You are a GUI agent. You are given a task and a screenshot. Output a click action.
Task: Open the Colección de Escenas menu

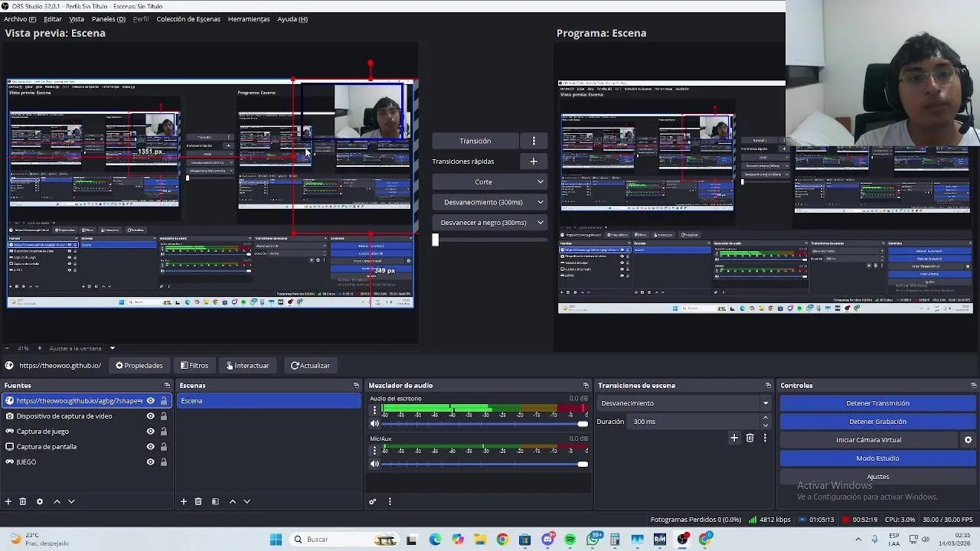(x=188, y=19)
